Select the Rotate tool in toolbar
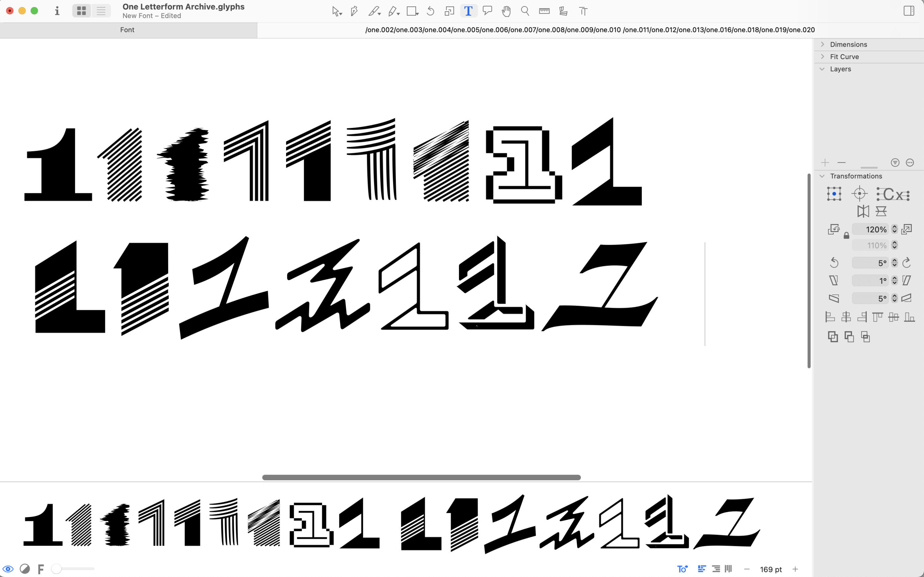 [430, 11]
